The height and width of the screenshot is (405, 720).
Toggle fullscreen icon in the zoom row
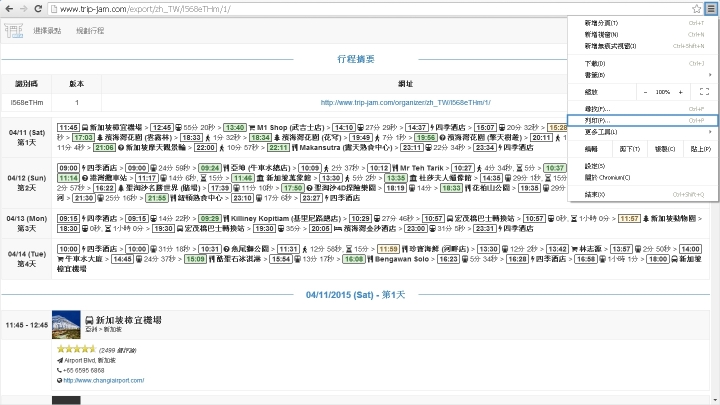click(x=704, y=92)
